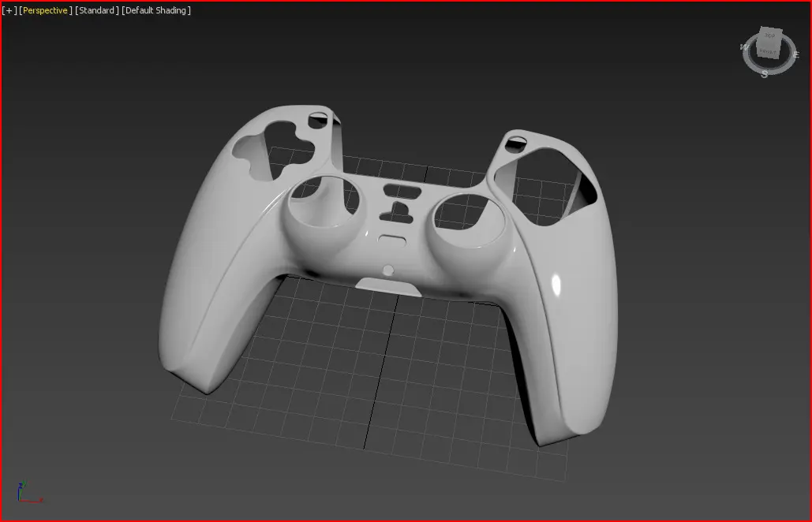Click the Top face of the ViewCube
The image size is (812, 522).
pyautogui.click(x=770, y=35)
